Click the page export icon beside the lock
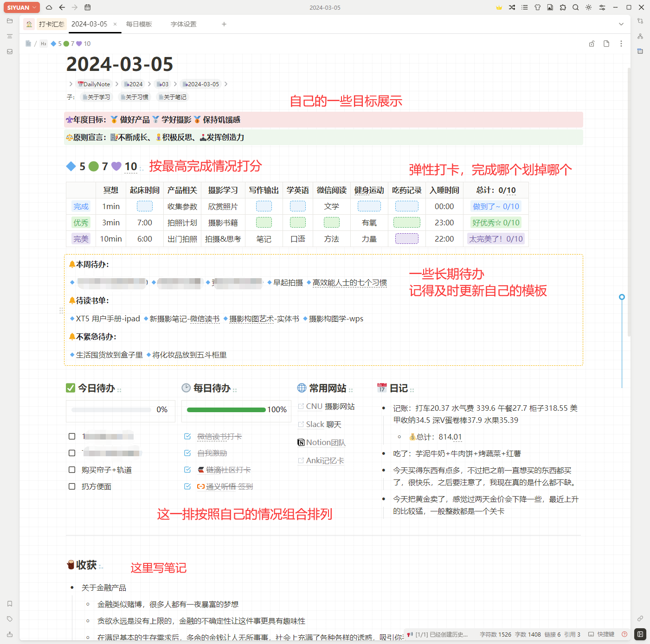 point(606,44)
